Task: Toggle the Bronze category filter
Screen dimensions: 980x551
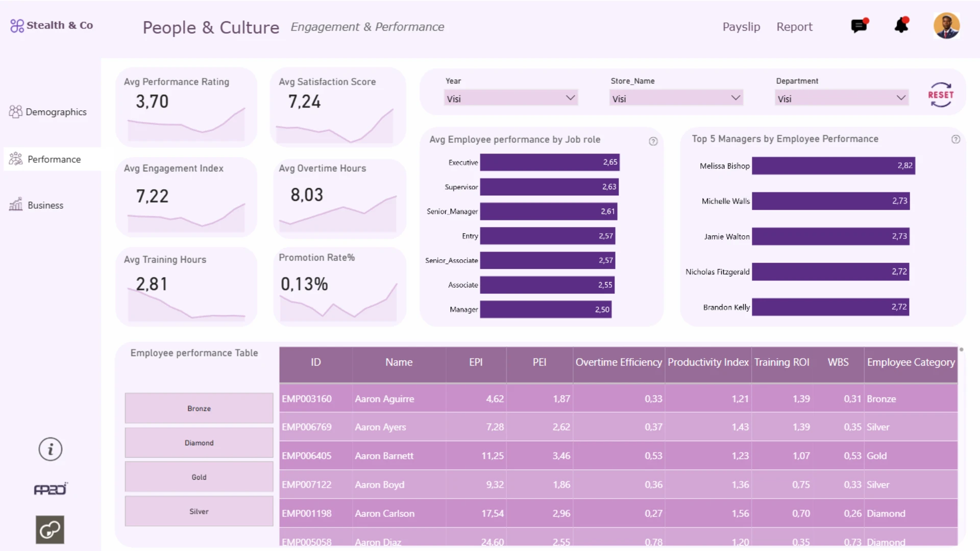Action: pos(199,408)
